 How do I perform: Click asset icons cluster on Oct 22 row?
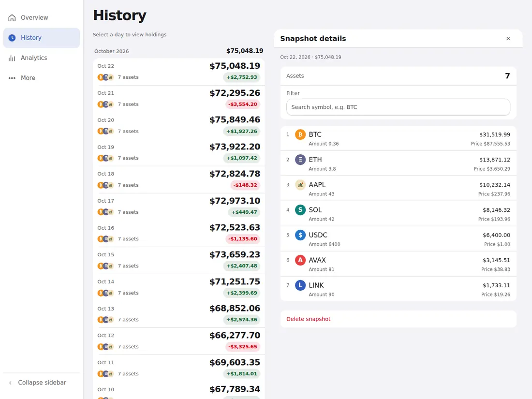106,77
